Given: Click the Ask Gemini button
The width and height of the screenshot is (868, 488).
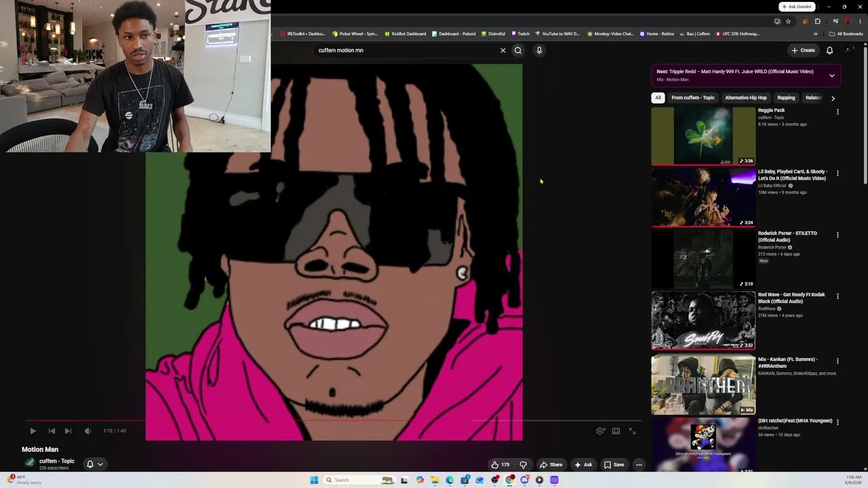Looking at the screenshot, I should coord(797,7).
